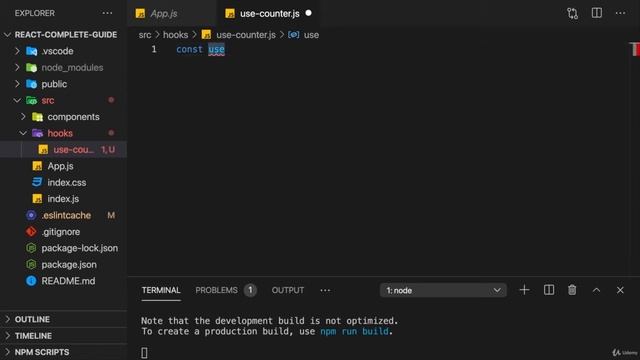640x360 pixels.
Task: Click the terminal cursor prompt
Action: (x=144, y=353)
